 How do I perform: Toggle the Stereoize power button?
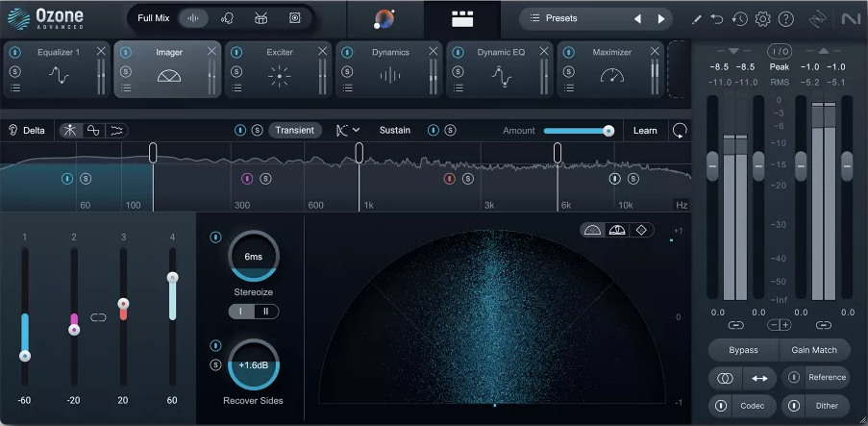click(215, 237)
